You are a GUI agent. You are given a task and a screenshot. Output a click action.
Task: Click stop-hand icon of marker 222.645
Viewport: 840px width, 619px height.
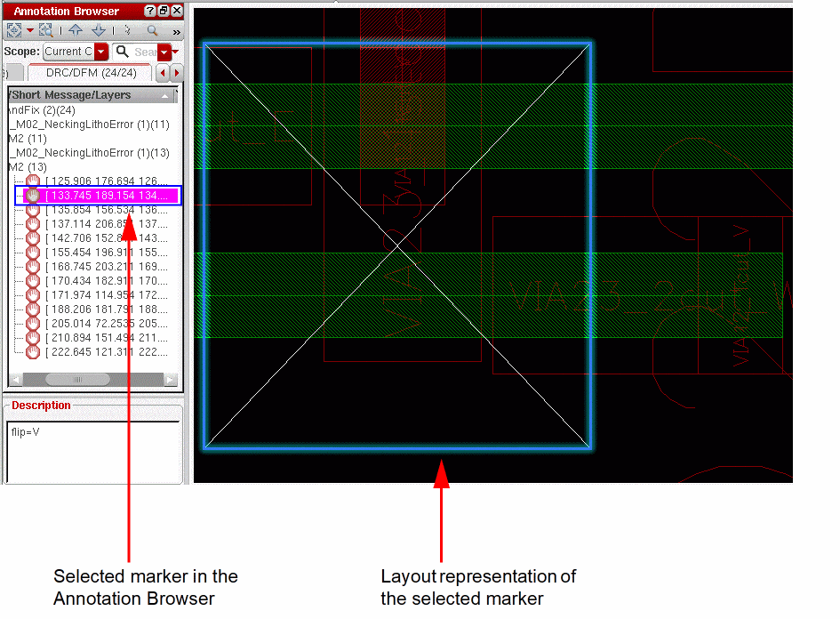33,352
